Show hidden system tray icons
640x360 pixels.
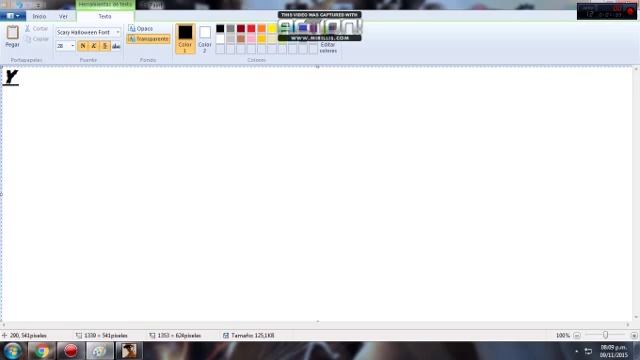coord(576,351)
